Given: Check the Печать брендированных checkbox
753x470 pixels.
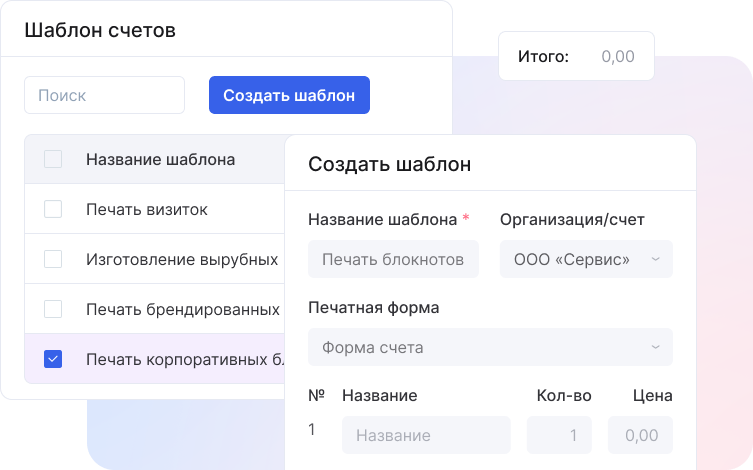Looking at the screenshot, I should [x=53, y=309].
